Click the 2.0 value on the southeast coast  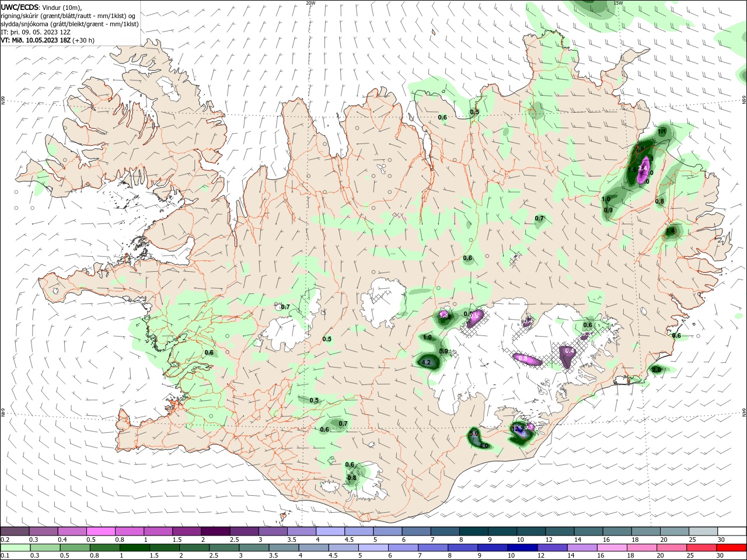657,369
